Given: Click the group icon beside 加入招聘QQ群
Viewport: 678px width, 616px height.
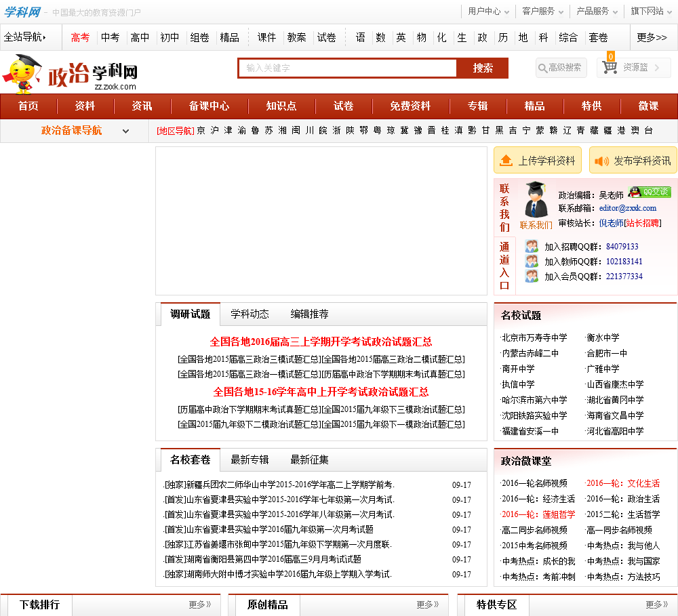Looking at the screenshot, I should coord(532,246).
